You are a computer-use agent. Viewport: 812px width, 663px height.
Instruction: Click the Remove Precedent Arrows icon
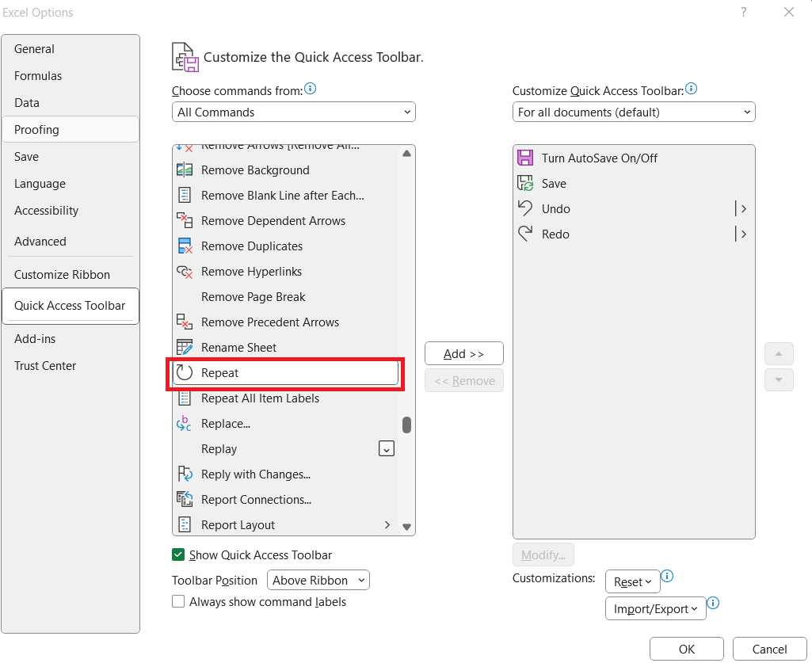[185, 322]
